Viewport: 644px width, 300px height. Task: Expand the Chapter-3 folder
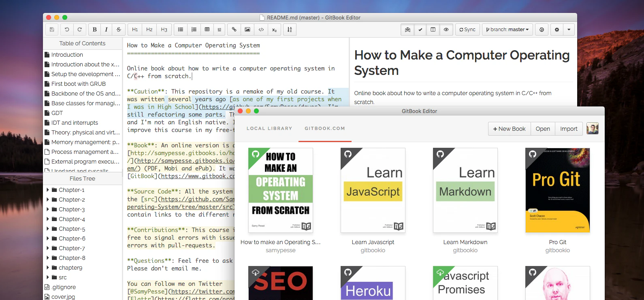tap(48, 209)
